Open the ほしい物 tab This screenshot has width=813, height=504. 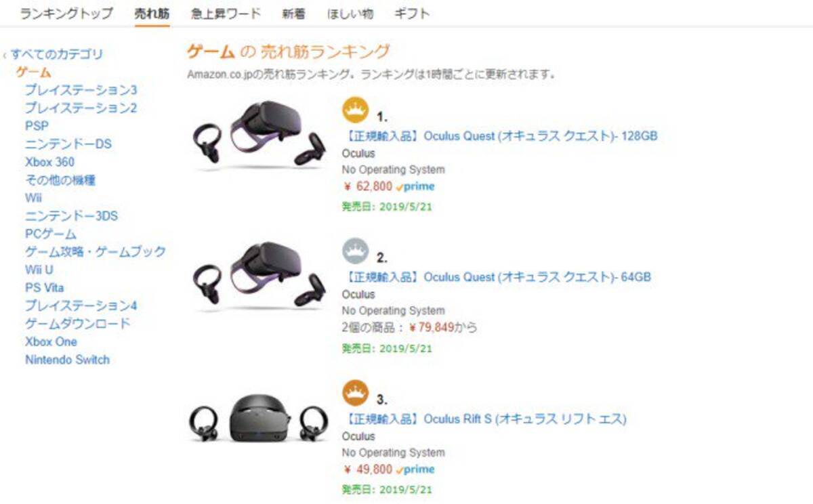pyautogui.click(x=350, y=14)
